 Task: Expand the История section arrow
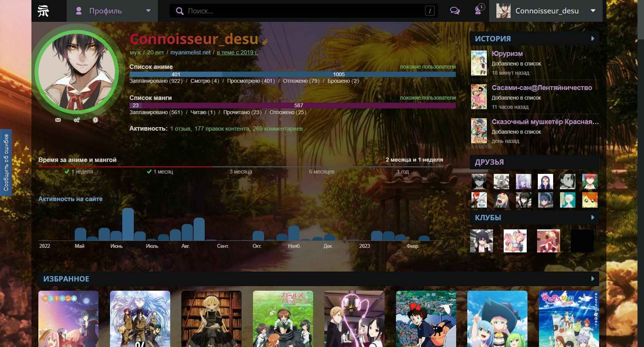coord(592,39)
